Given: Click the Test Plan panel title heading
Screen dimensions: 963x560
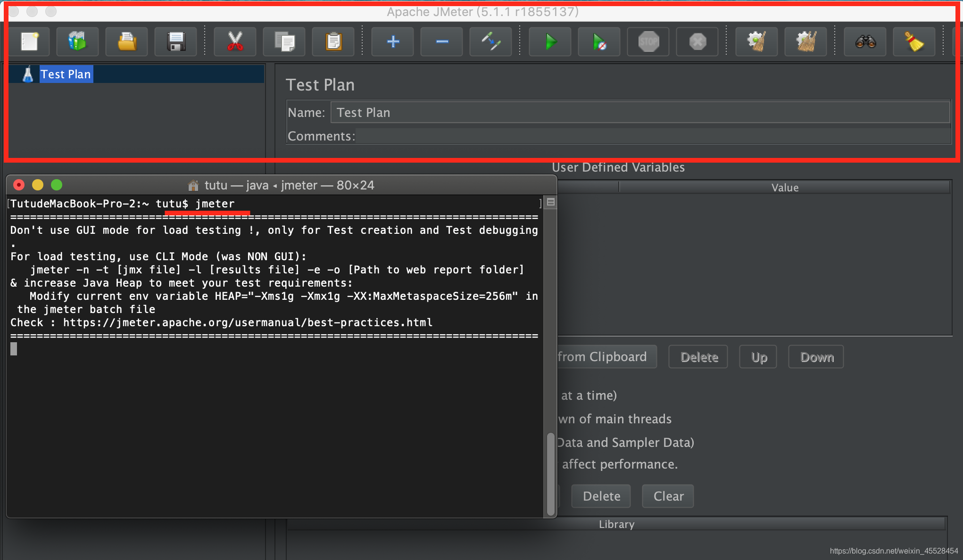Looking at the screenshot, I should [x=320, y=85].
